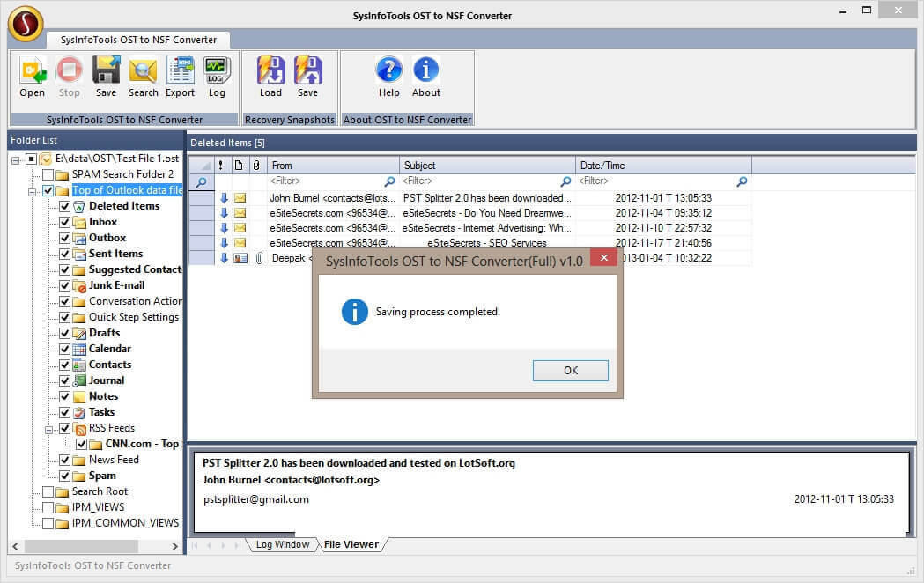
Task: Uncheck the Inbox folder checkbox
Action: point(65,222)
